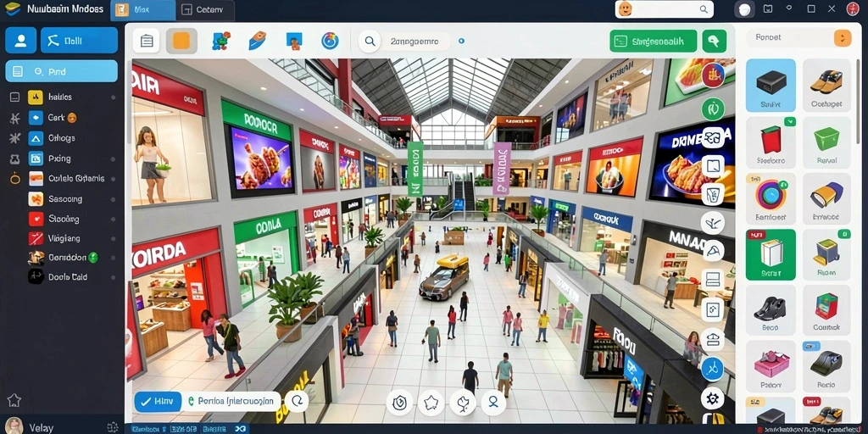Click the refresh circle button beside Pornica
The height and width of the screenshot is (434, 868).
296,402
